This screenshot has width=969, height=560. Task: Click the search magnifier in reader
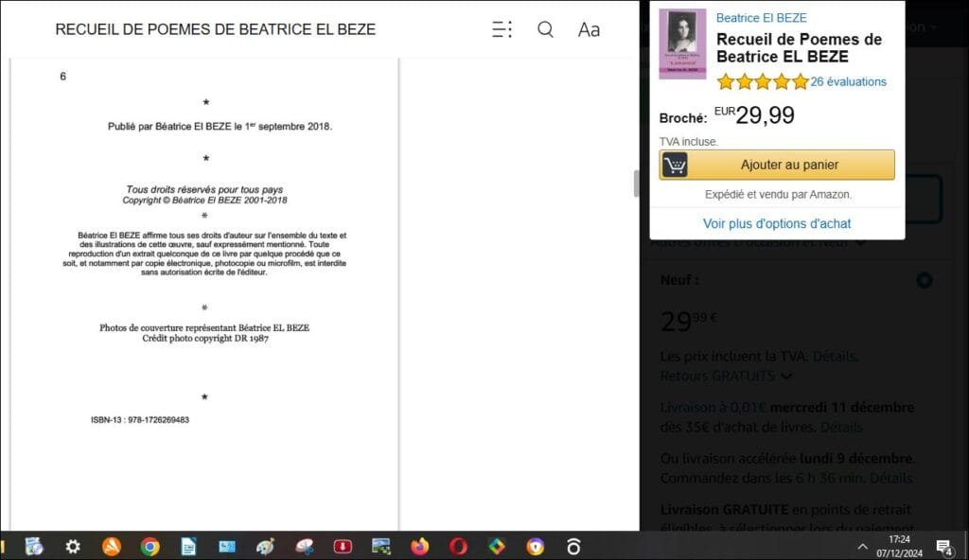click(x=545, y=29)
